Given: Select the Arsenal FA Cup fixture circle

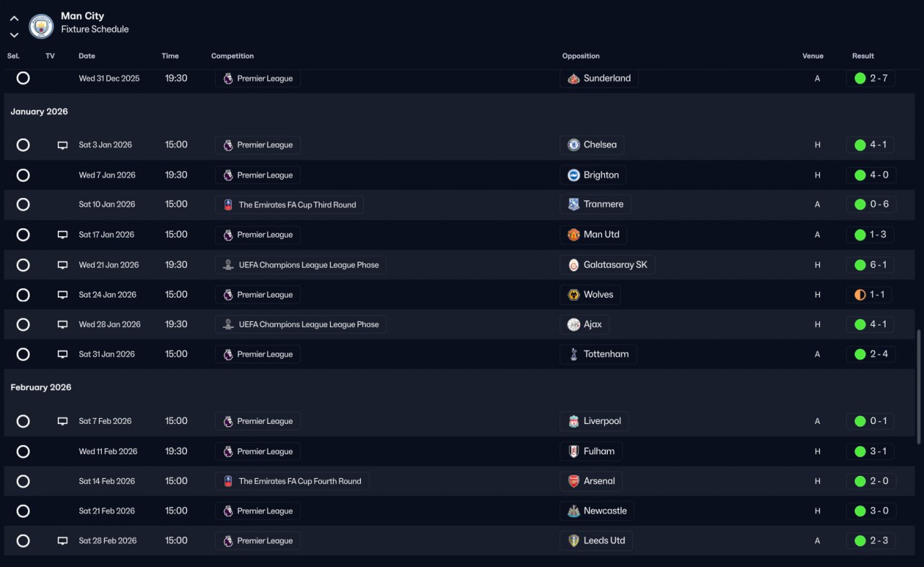Looking at the screenshot, I should coord(23,481).
